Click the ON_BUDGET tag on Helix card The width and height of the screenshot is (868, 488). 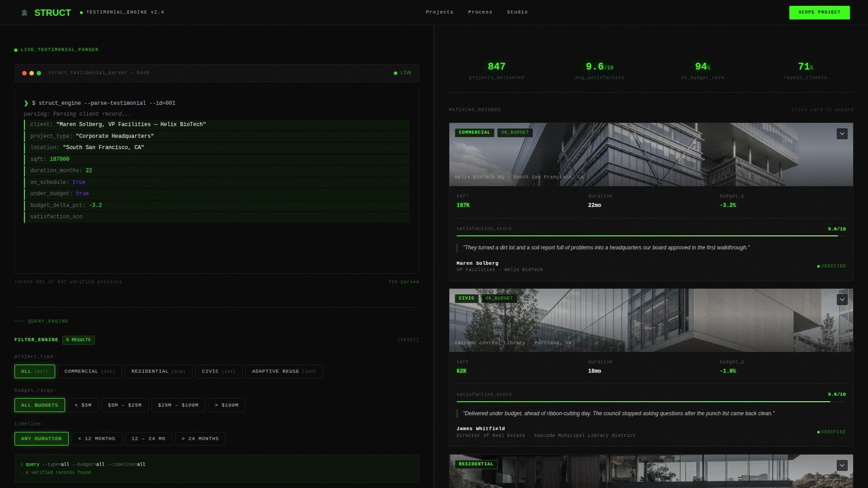click(515, 132)
